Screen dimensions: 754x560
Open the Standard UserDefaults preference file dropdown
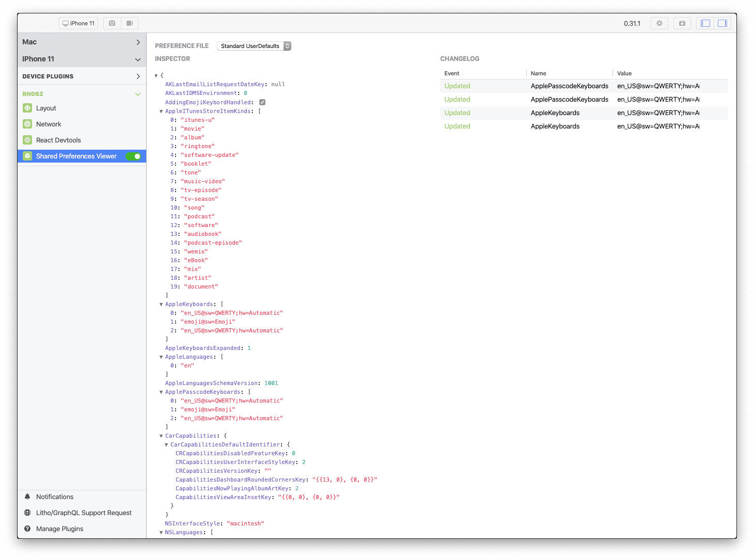(x=254, y=46)
